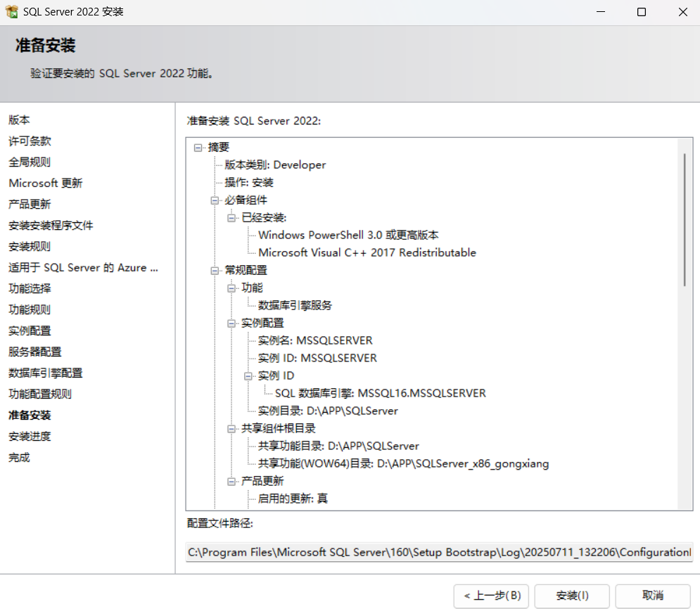Select the bold 准备安装 sidebar step
700x611 pixels.
pyautogui.click(x=30, y=415)
